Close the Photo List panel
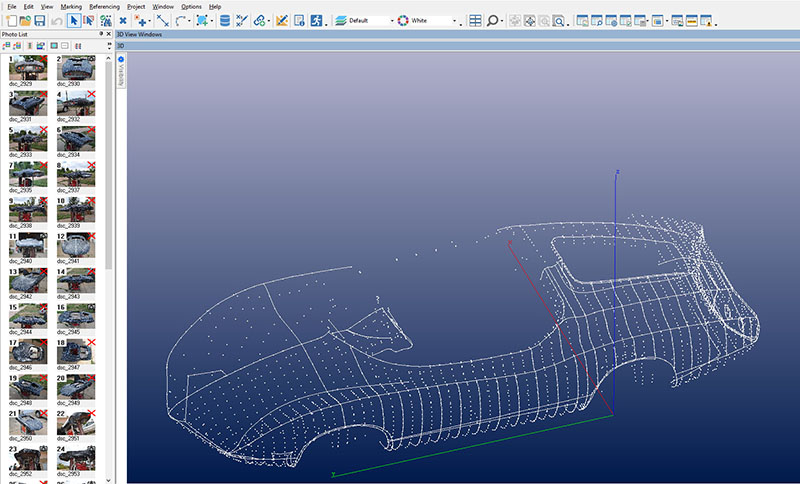Viewport: 800px width, 484px height. coord(109,34)
